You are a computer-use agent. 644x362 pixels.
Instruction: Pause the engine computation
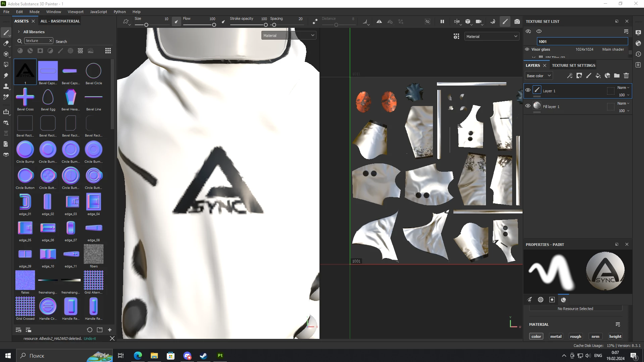pyautogui.click(x=442, y=21)
